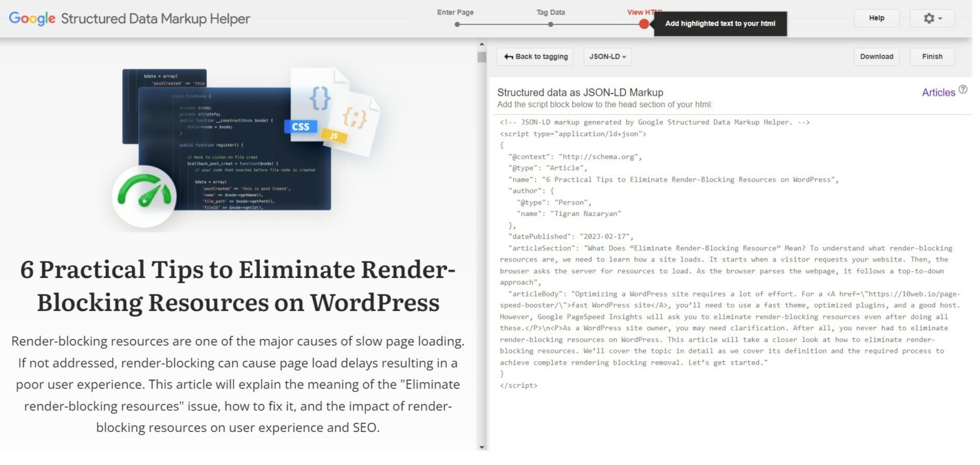Select the Enter Page progress dot
The height and width of the screenshot is (465, 980).
456,23
